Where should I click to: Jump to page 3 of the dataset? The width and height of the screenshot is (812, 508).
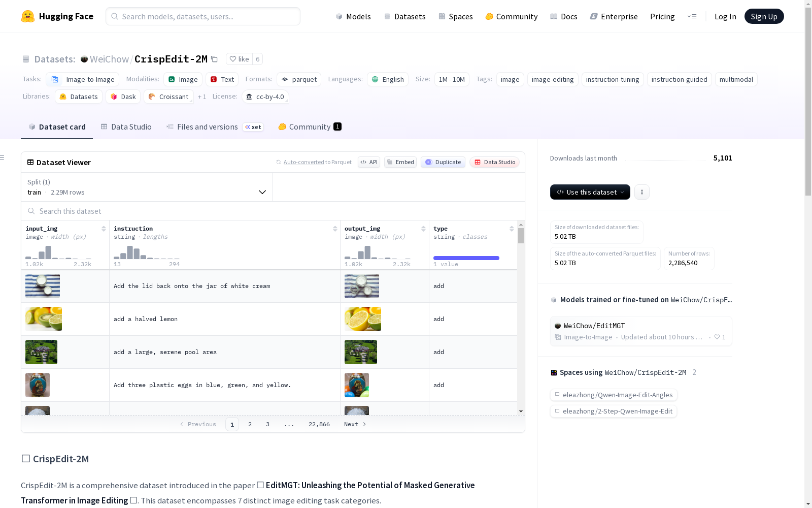tap(267, 424)
